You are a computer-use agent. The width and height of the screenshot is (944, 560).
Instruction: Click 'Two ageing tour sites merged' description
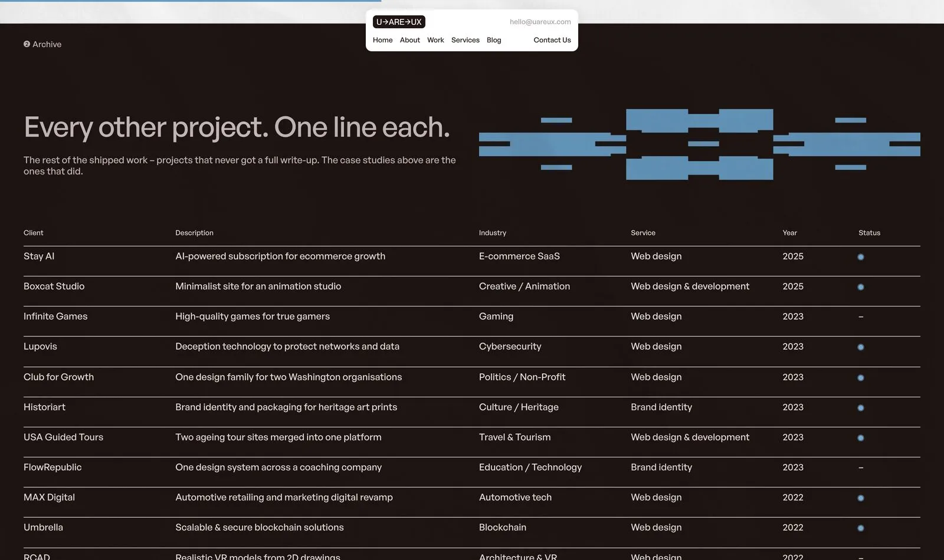[278, 437]
